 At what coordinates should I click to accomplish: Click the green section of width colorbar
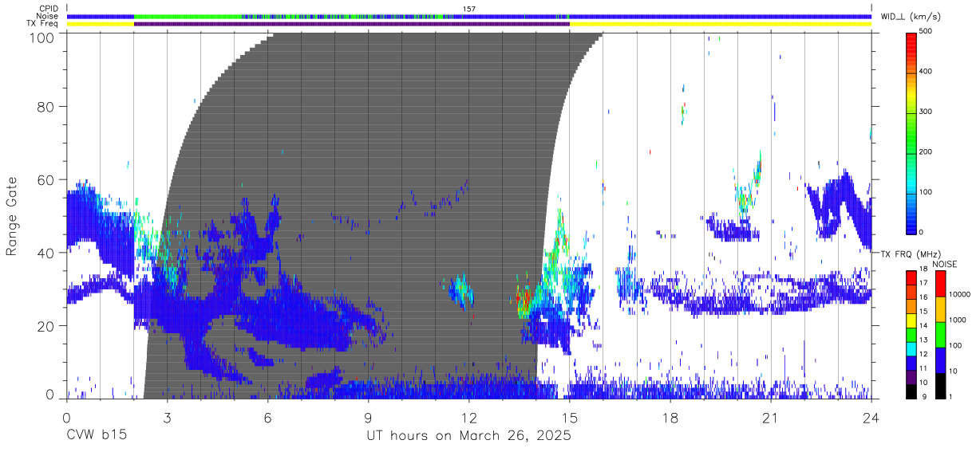911,132
